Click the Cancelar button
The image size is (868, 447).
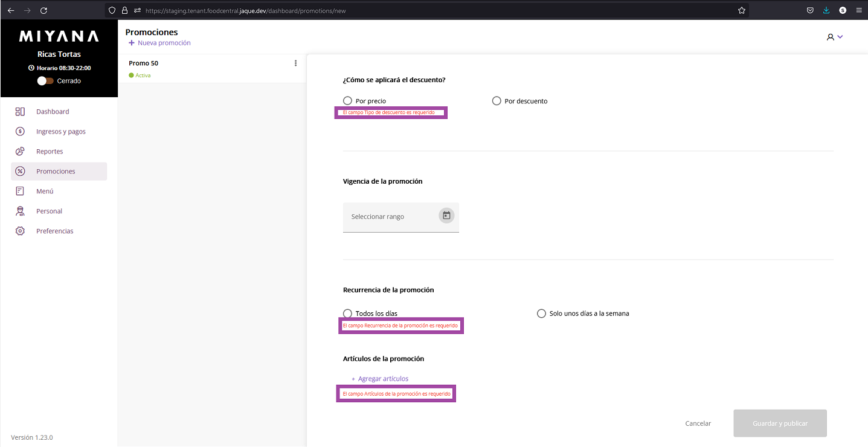coord(698,423)
